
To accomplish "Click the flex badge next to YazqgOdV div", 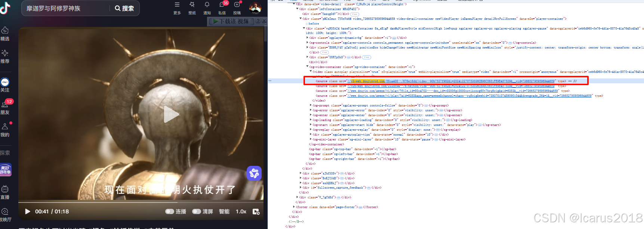I will [354, 14].
